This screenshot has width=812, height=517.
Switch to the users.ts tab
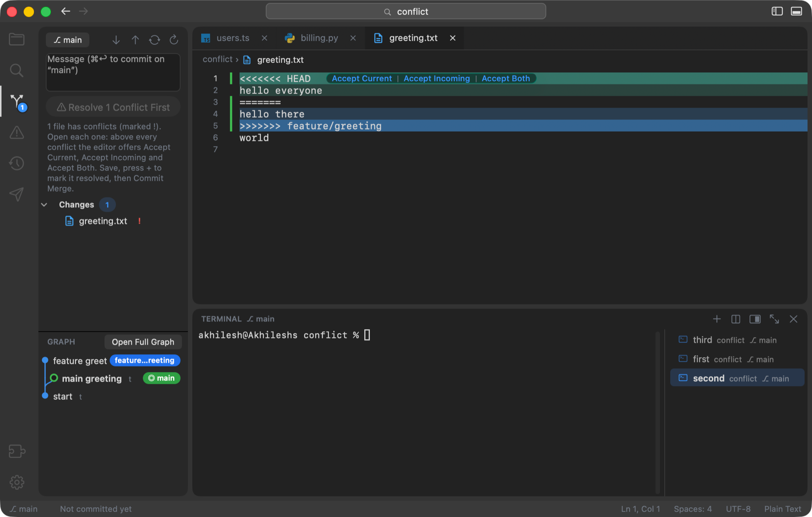coord(233,38)
